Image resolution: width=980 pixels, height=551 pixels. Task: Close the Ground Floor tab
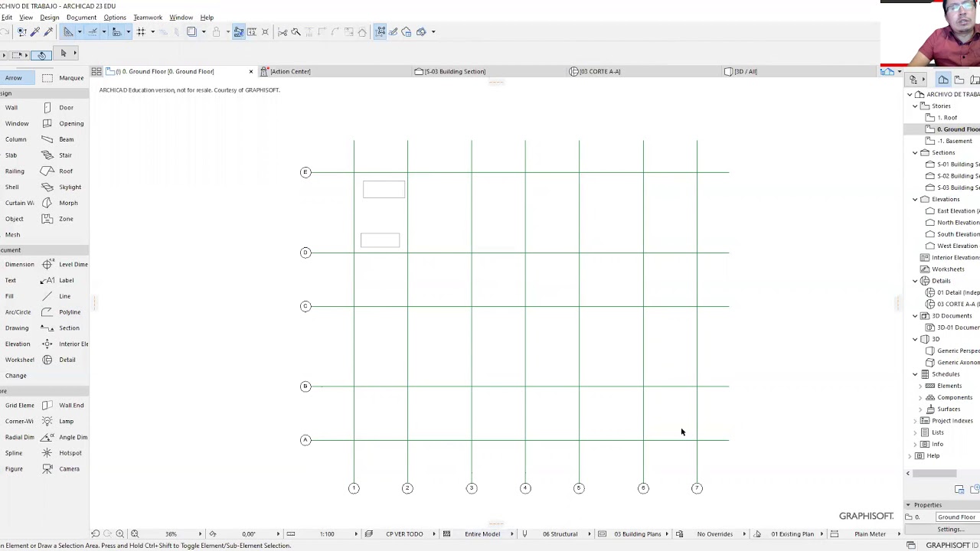tap(250, 71)
